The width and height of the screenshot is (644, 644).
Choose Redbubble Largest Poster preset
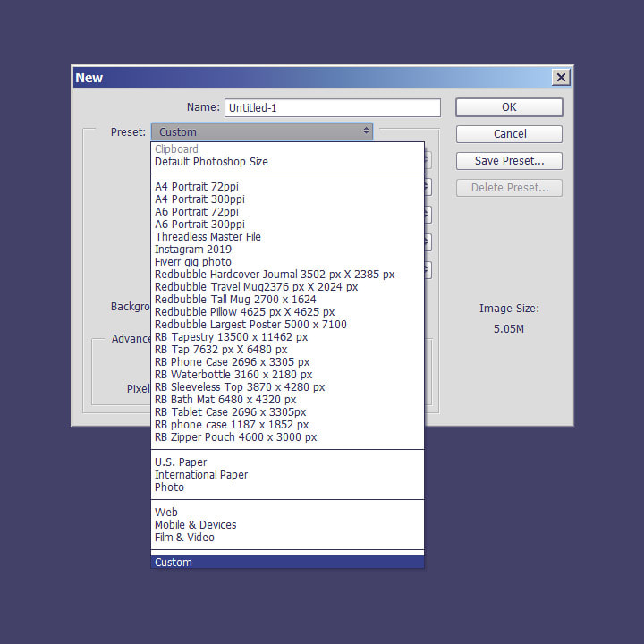[287, 325]
